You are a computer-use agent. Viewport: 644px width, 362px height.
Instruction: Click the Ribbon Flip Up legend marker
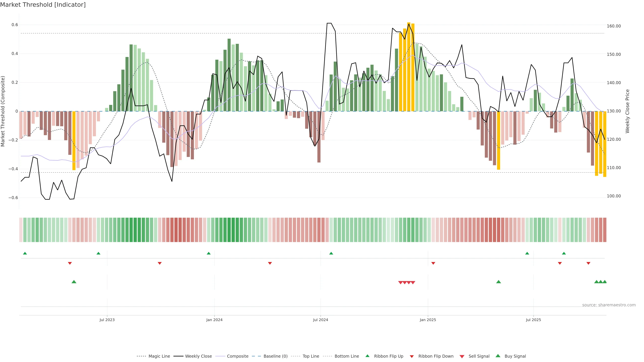(367, 356)
